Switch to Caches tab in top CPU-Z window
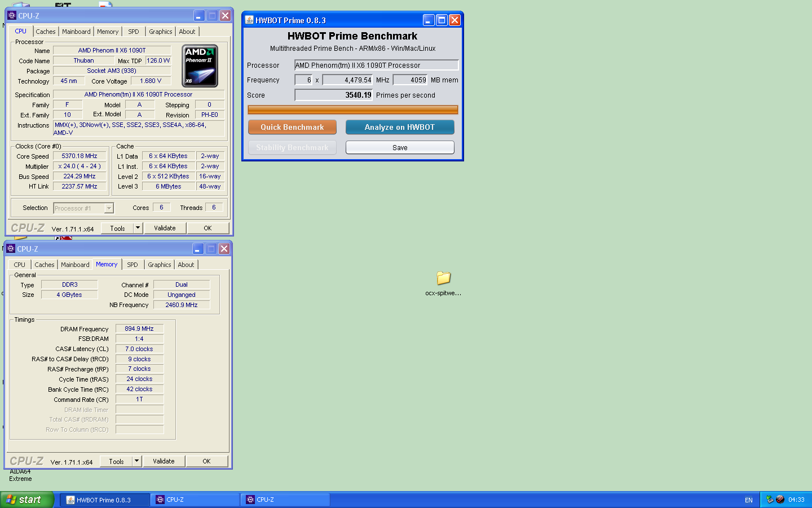Viewport: 812px width, 508px height. pyautogui.click(x=46, y=32)
